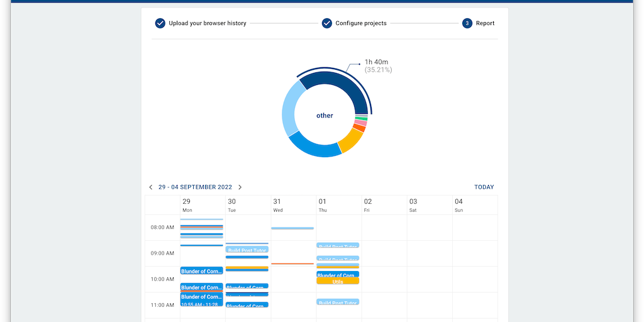Click the '29 - 04 September 2022' date range
Screen dimensions: 644x322
(x=195, y=187)
